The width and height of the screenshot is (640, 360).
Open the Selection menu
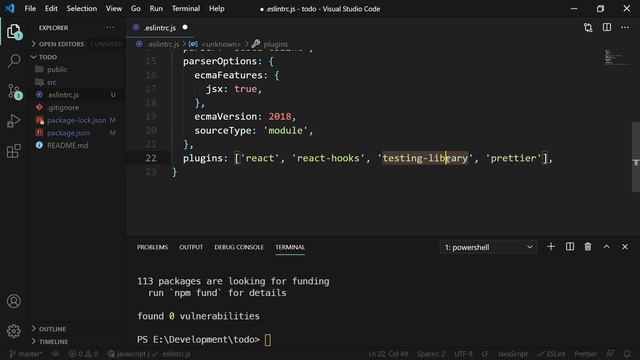82,9
